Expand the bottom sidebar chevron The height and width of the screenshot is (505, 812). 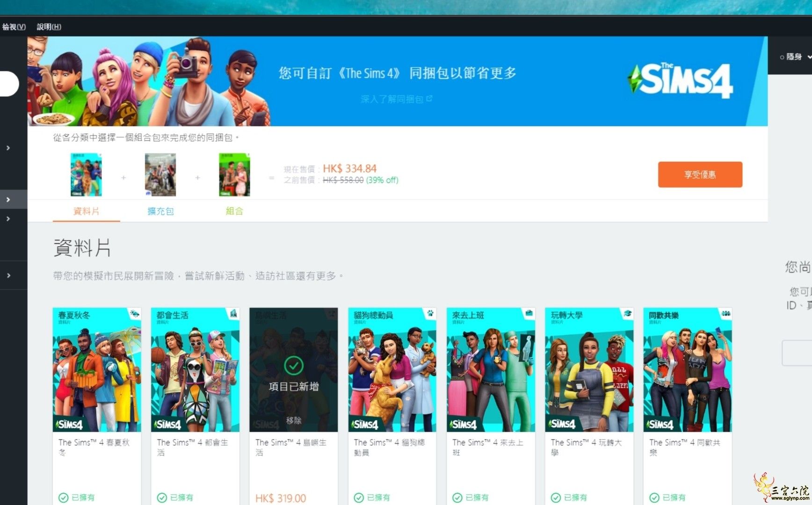(8, 275)
